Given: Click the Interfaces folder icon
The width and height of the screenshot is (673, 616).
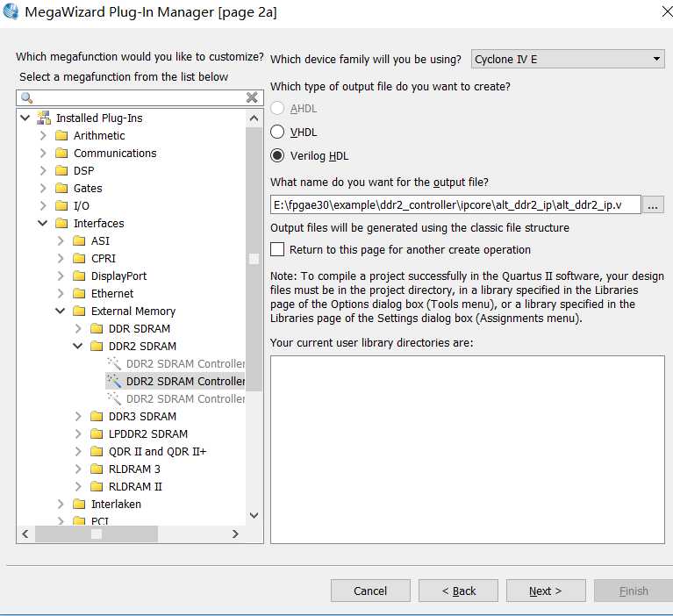Looking at the screenshot, I should pos(61,223).
